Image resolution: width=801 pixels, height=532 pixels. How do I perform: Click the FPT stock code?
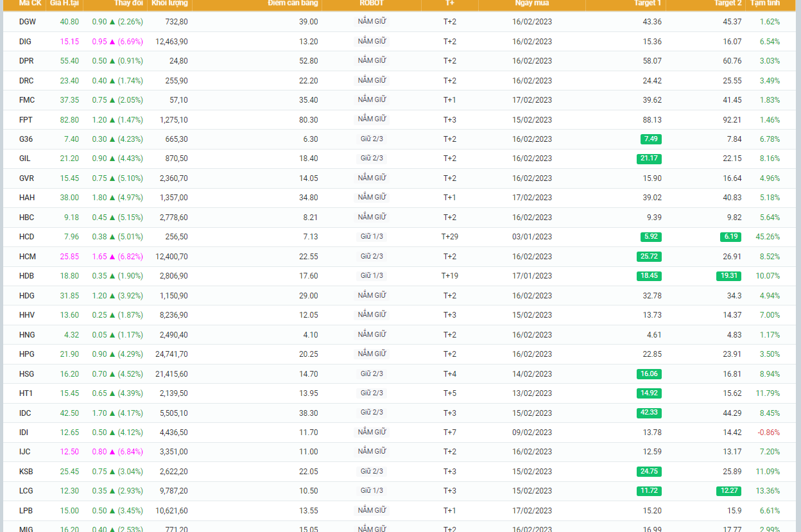coord(26,120)
